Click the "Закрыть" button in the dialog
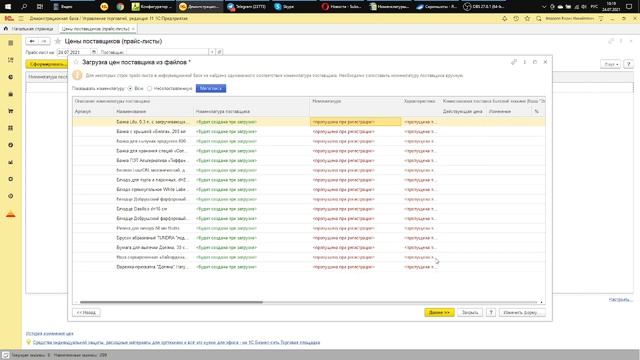Viewport: 640px width, 360px height. [x=470, y=313]
